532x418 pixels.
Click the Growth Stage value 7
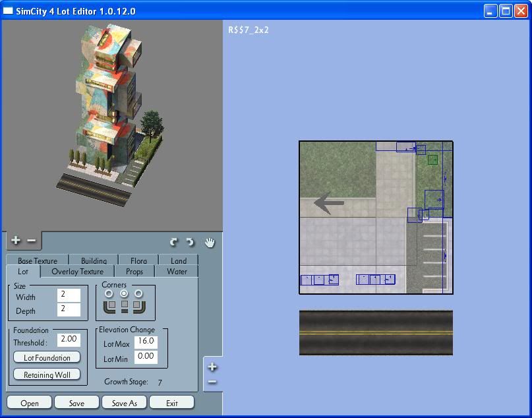tap(160, 382)
